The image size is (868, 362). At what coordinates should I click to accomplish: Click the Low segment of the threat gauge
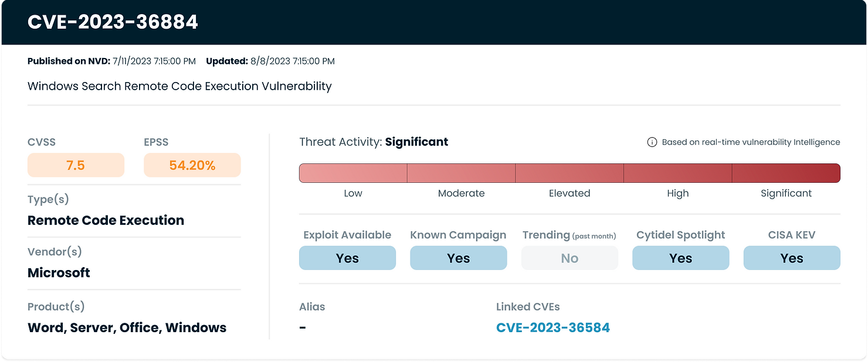353,173
